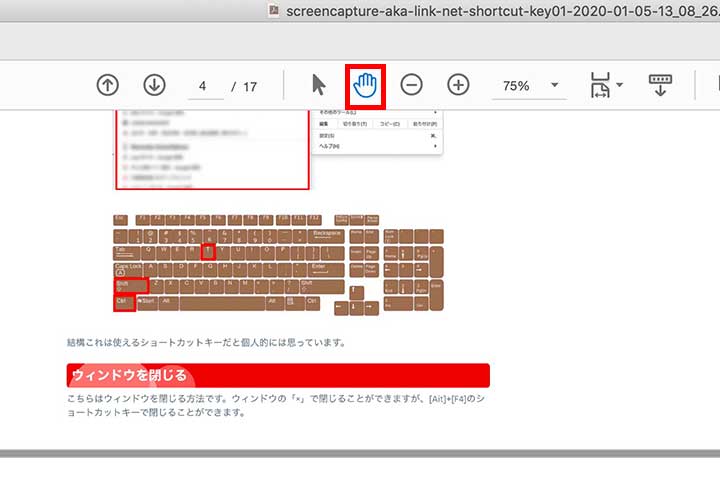Edit the current page number field showing 4

click(x=205, y=86)
